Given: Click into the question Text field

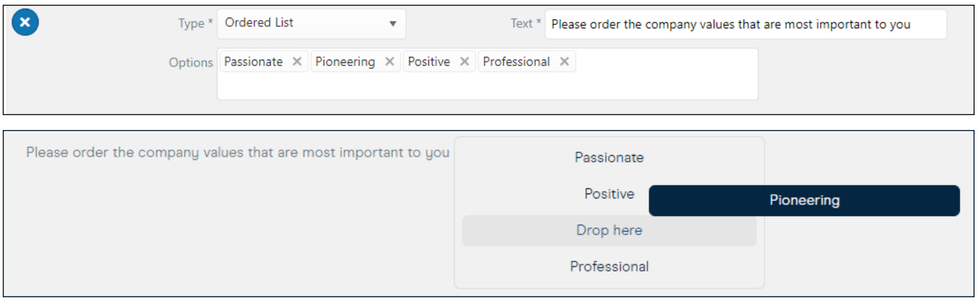Looking at the screenshot, I should [746, 24].
